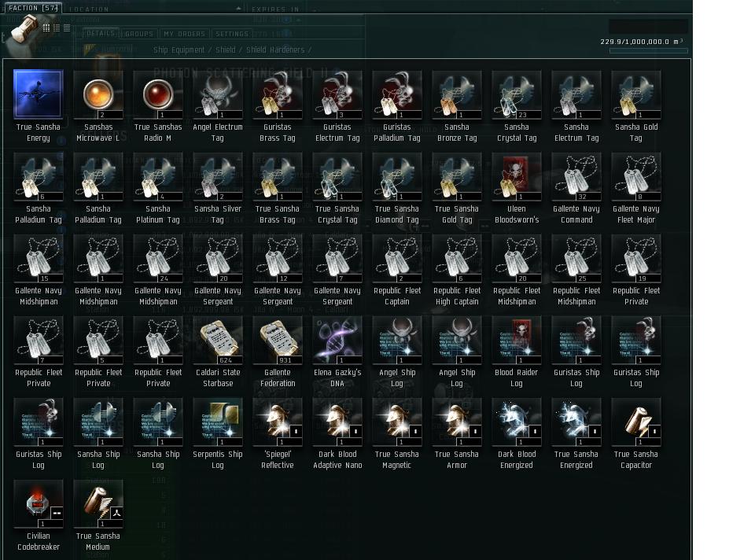Select Elena Gazky's DNA item
Screen dimensions: 755x560
click(x=337, y=340)
